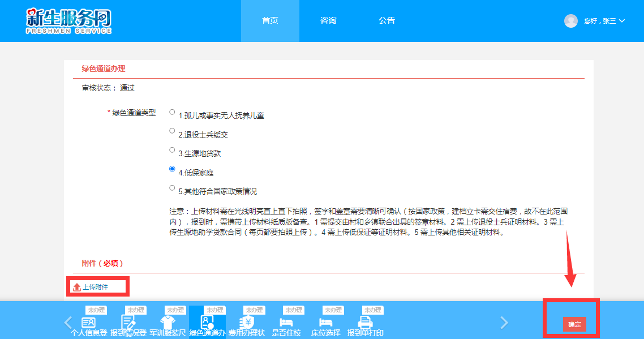Expand the 您好, 张三 user dropdown
Viewport: 644px width, 339px height.
click(x=604, y=21)
